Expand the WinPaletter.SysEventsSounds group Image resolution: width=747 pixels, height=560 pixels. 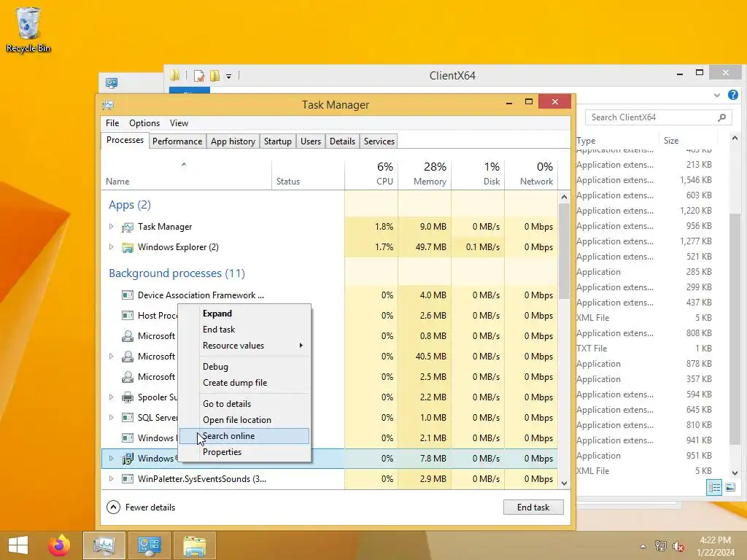point(111,478)
